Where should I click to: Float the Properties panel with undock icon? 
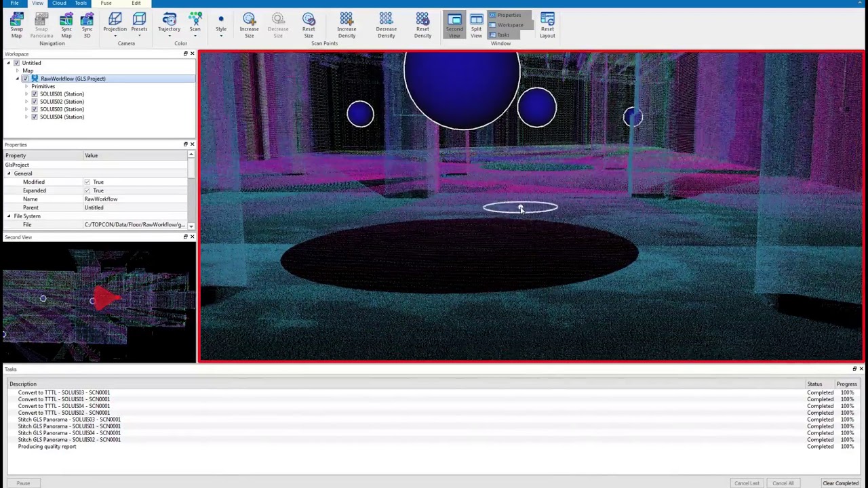click(185, 144)
